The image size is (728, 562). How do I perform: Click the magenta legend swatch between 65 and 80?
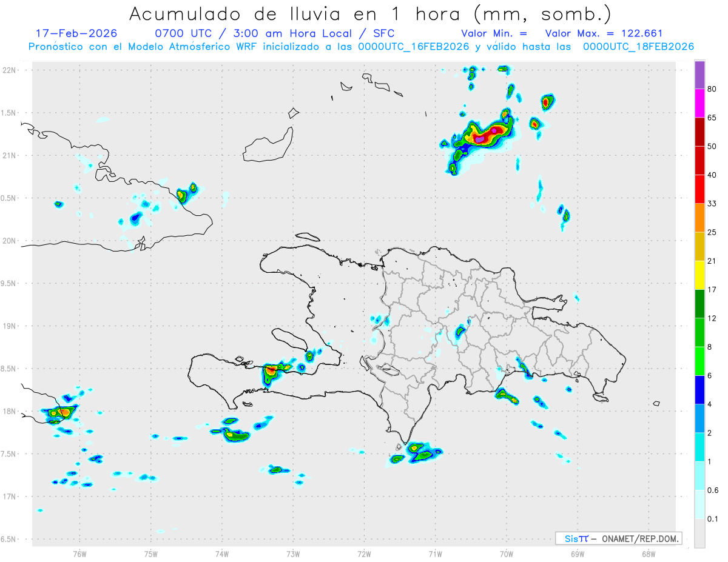(699, 104)
